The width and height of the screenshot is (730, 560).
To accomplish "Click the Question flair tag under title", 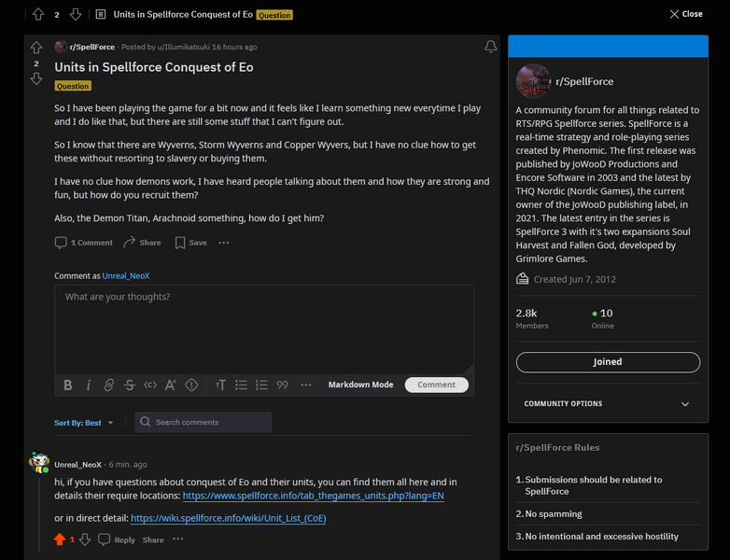I will (x=73, y=86).
